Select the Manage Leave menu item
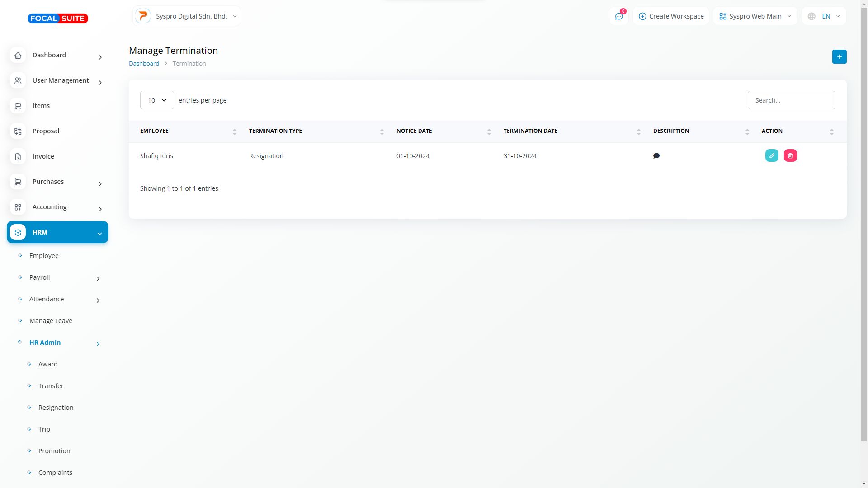 pos(51,321)
